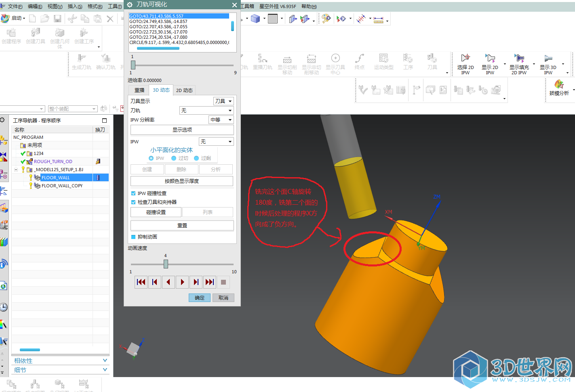Click the 创建几何体 icon

pos(60,32)
